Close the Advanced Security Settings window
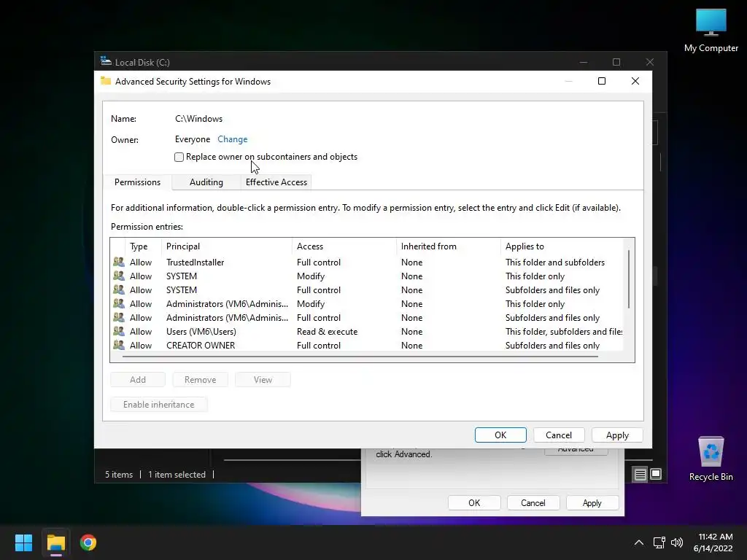The height and width of the screenshot is (560, 747). click(x=635, y=81)
